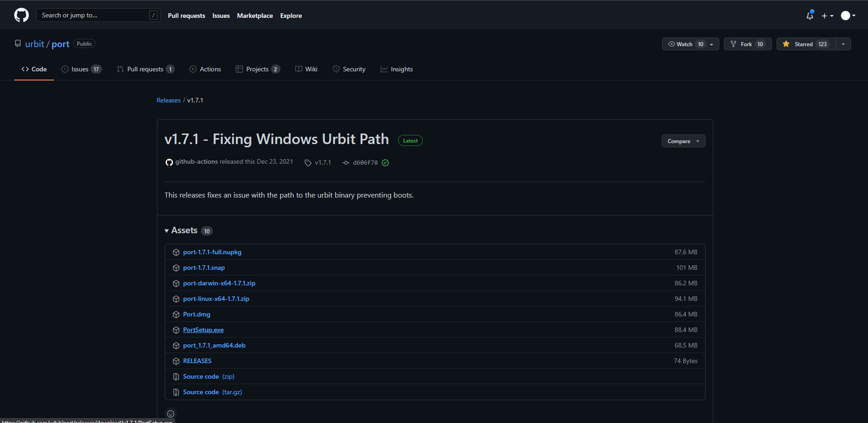This screenshot has width=868, height=423.
Task: Switch to the Issues tab
Action: [x=81, y=69]
